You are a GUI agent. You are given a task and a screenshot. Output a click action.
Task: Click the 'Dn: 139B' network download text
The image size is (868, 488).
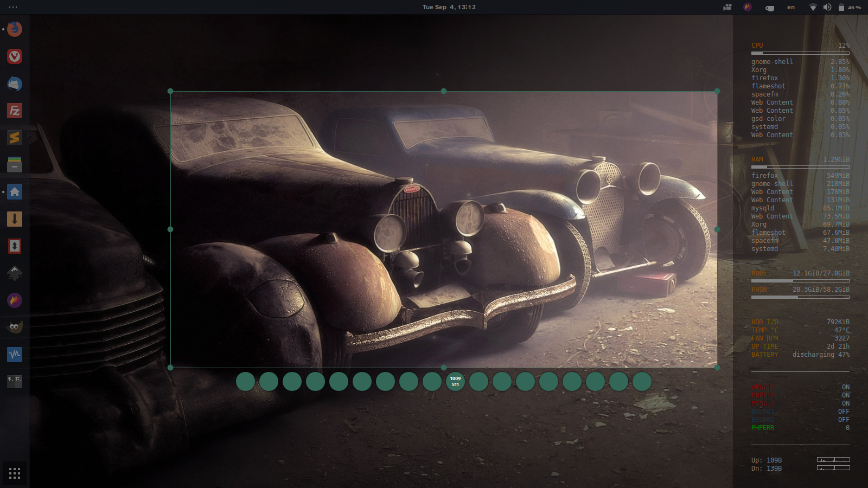[x=766, y=468]
